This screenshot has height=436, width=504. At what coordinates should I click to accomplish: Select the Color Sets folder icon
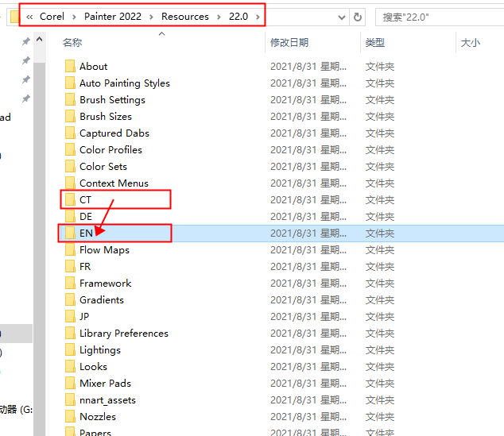coord(70,166)
